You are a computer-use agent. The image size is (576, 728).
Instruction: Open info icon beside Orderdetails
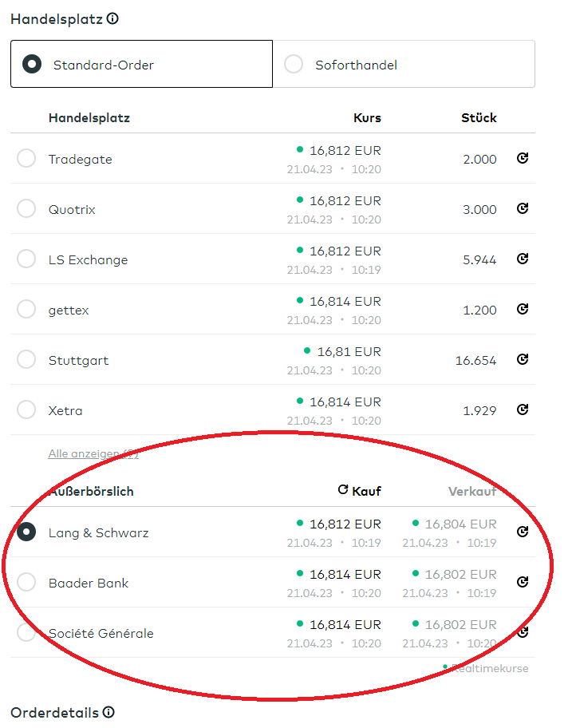click(x=108, y=712)
